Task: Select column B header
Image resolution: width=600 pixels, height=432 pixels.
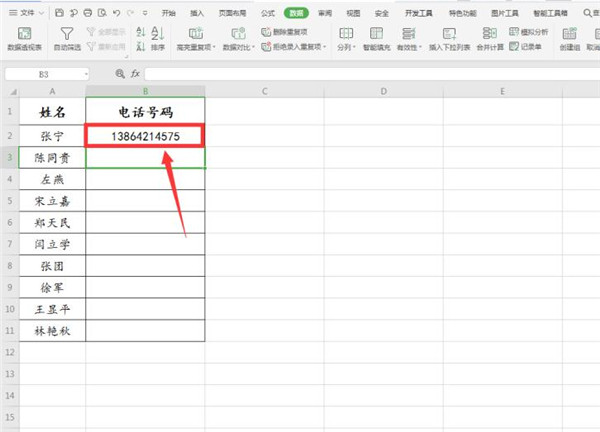Action: (145, 92)
